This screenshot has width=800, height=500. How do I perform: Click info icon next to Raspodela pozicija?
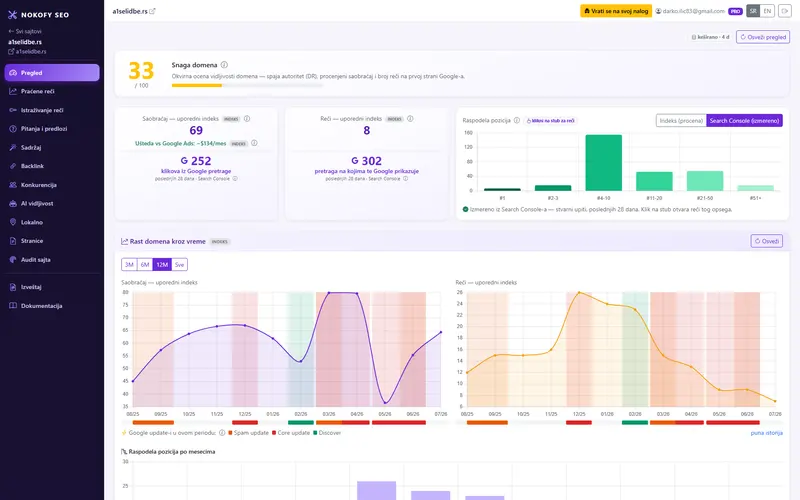[x=517, y=120]
